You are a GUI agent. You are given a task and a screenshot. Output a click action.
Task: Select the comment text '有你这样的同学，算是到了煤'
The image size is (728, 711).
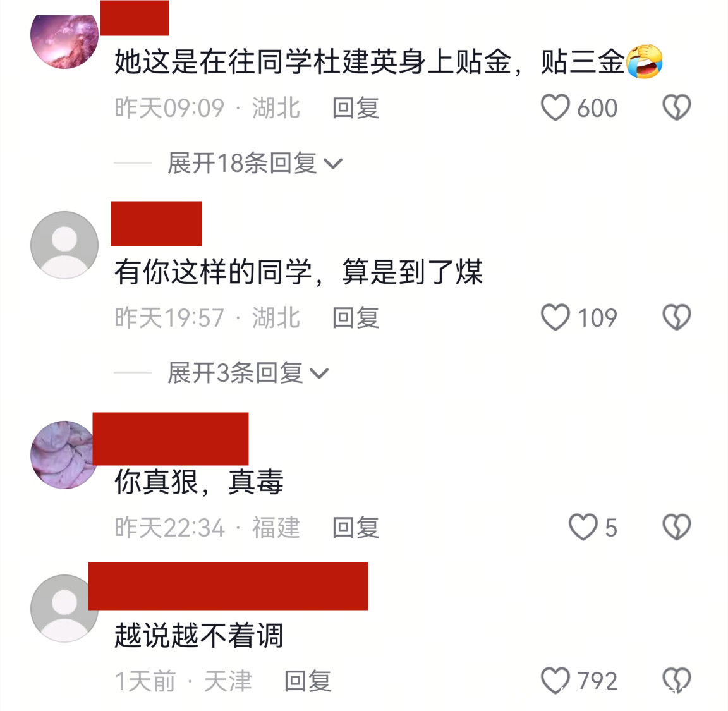click(x=298, y=272)
